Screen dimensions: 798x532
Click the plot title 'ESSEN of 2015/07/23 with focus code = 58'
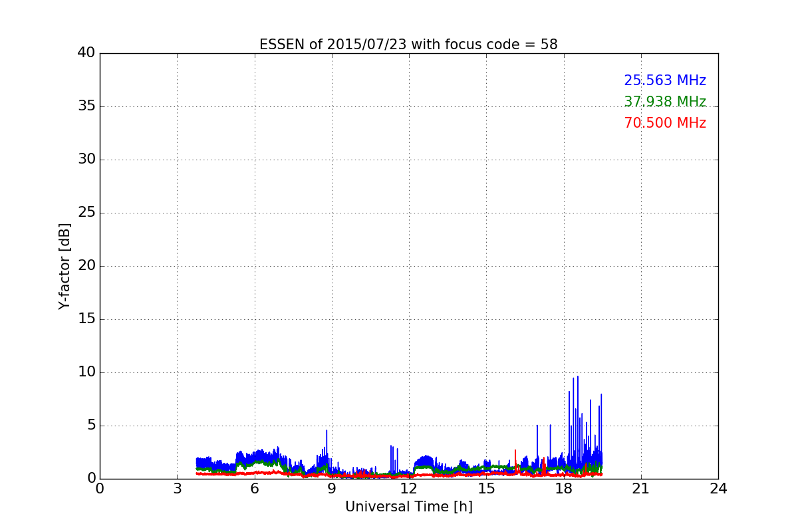click(408, 45)
